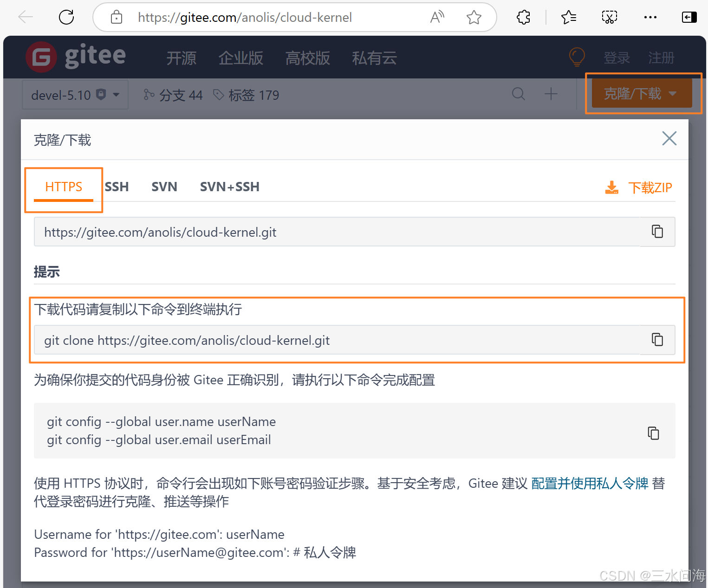This screenshot has width=708, height=588.
Task: Click the browser address bar URL
Action: 245,18
